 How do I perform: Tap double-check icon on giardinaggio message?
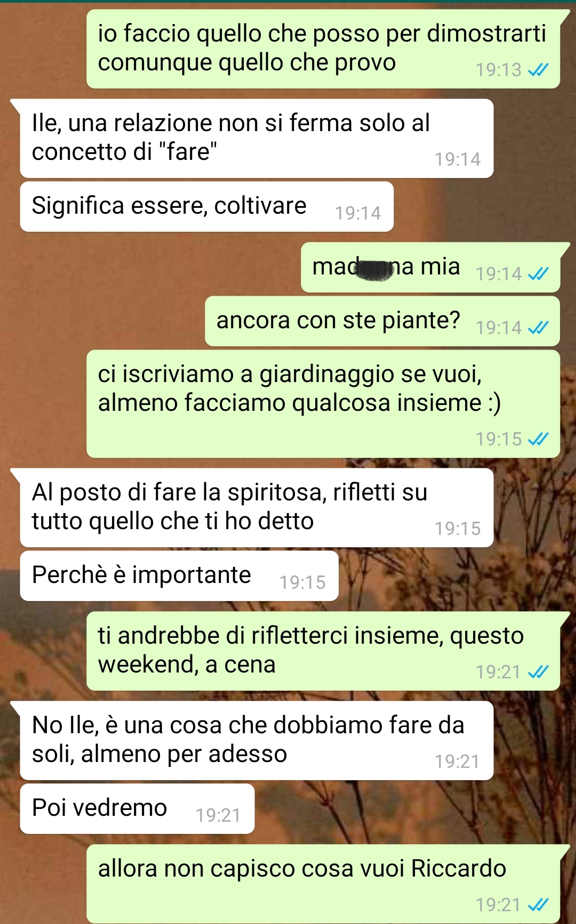point(538,439)
